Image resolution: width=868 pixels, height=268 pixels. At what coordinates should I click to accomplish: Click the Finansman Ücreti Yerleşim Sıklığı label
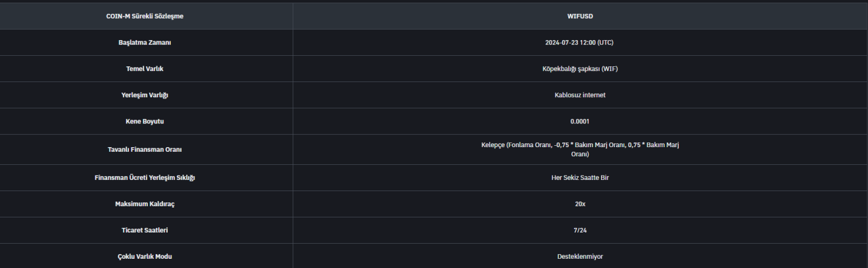(x=145, y=178)
